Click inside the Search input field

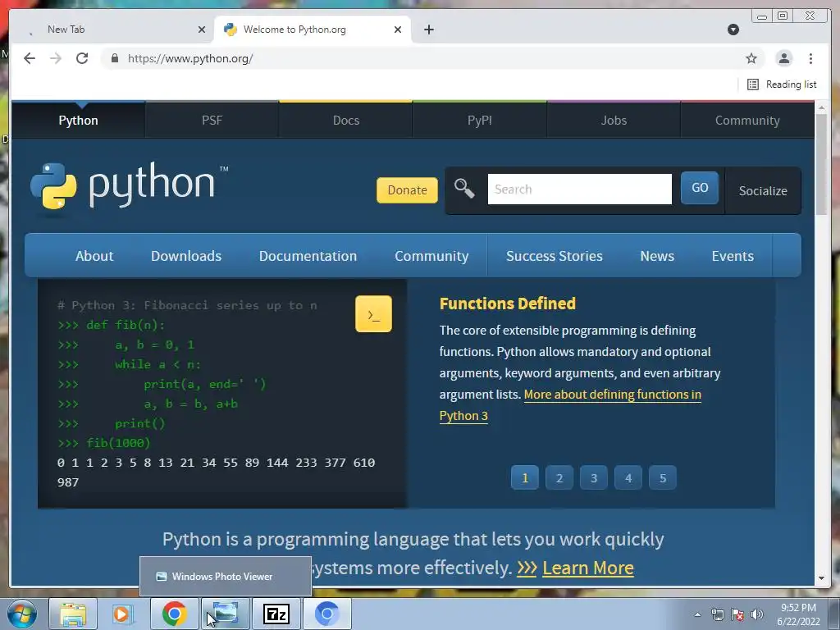(x=580, y=189)
